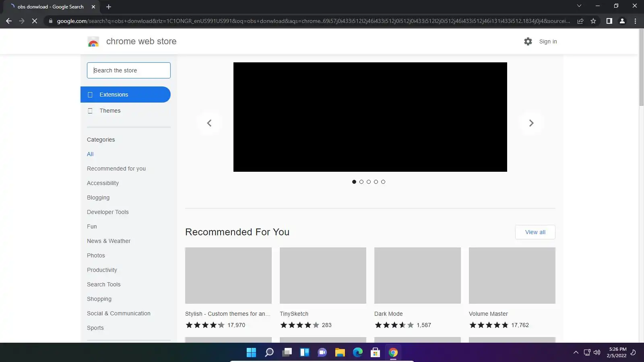
Task: Select the Extensions section
Action: pos(126,95)
